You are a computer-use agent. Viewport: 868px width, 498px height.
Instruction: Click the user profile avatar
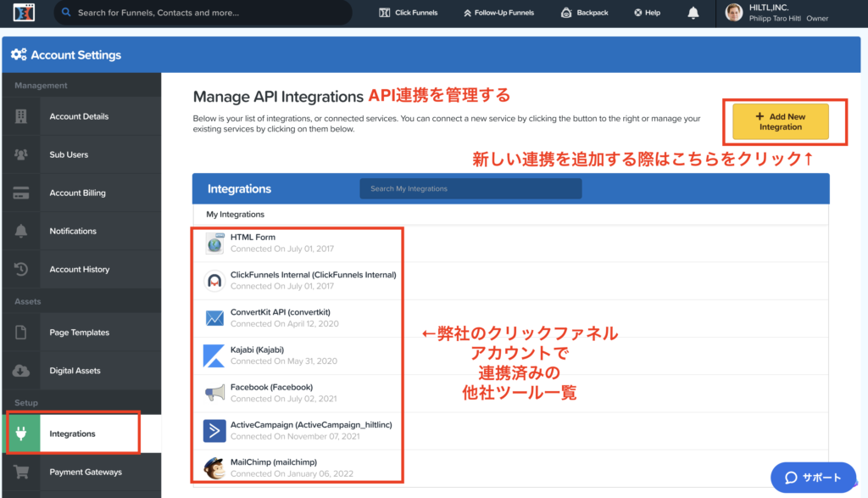pos(734,12)
